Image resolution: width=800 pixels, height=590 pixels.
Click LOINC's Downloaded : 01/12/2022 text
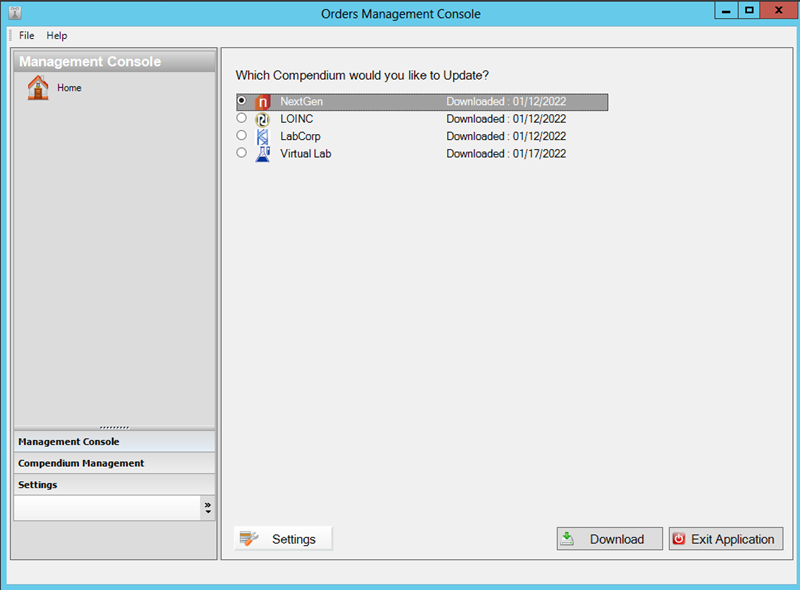point(506,119)
